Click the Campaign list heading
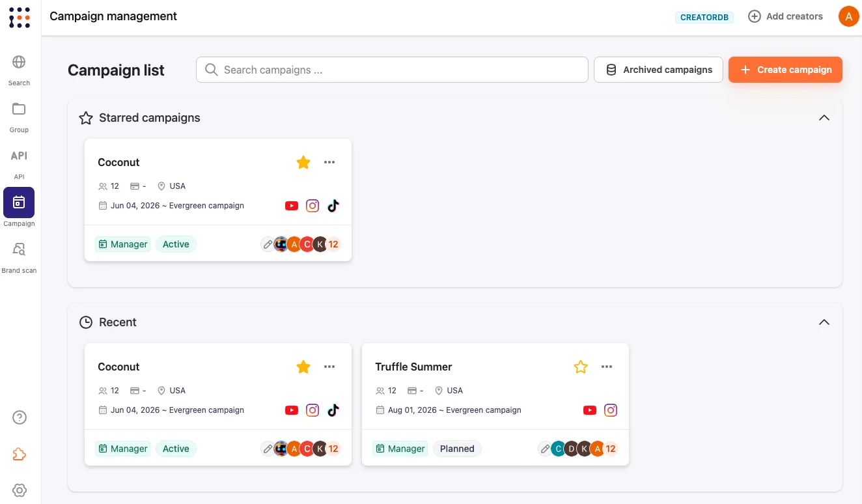This screenshot has width=862, height=504. tap(116, 70)
